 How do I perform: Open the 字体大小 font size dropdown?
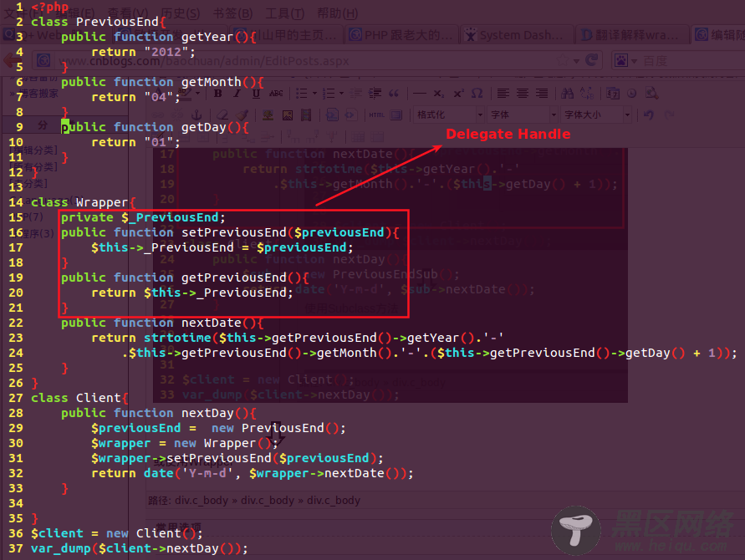596,115
